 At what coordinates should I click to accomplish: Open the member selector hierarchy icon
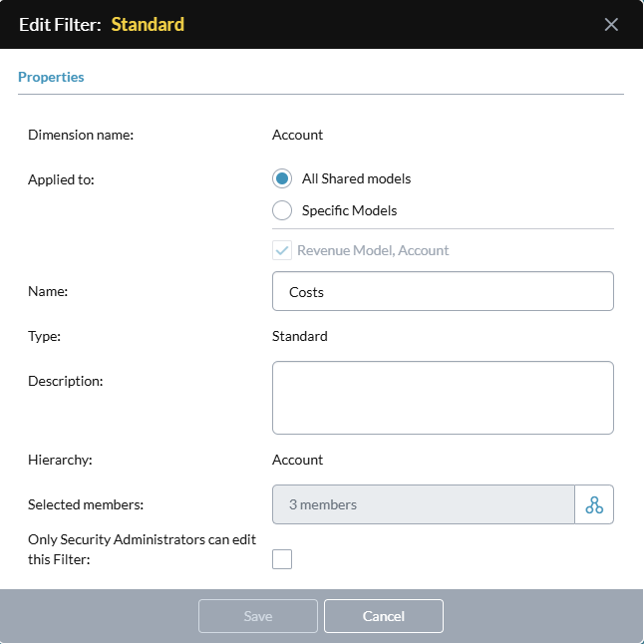coord(594,504)
